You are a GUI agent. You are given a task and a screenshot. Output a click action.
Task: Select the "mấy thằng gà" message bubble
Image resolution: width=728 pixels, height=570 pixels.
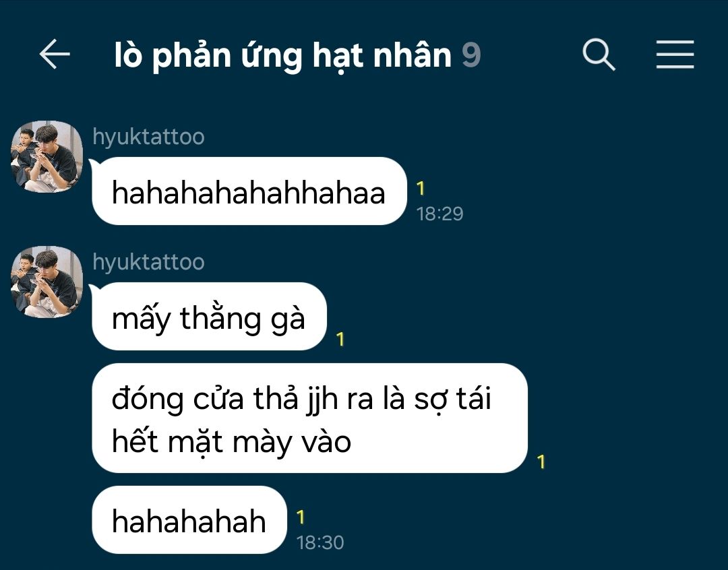pyautogui.click(x=210, y=317)
